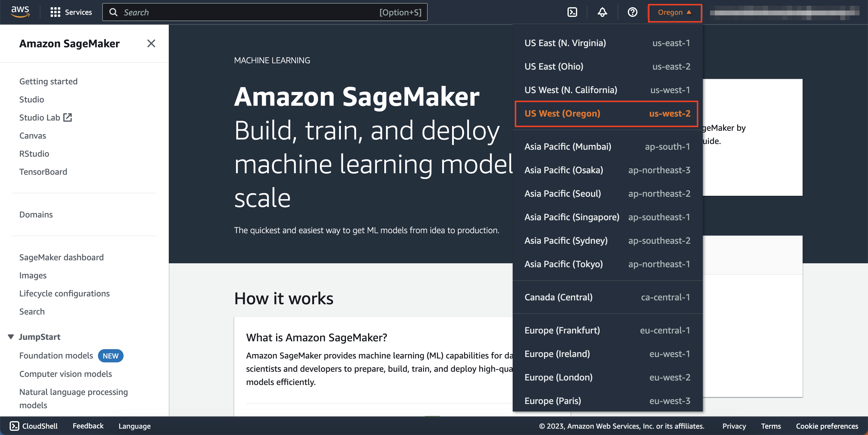The width and height of the screenshot is (868, 435).
Task: Launch CloudShell from top navigation bar icon
Action: [572, 12]
